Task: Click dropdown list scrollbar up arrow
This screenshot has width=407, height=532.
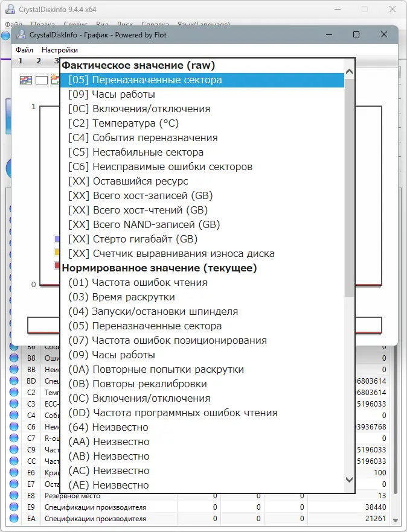Action: pos(349,72)
